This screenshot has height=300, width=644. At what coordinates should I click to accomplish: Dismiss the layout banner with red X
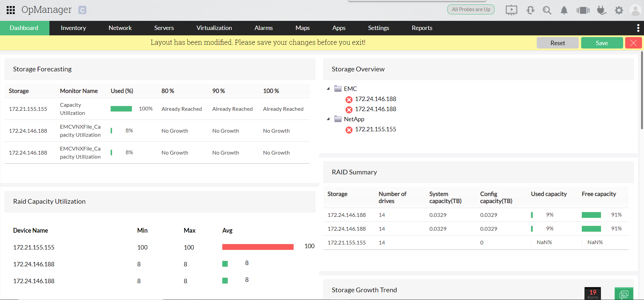click(634, 43)
